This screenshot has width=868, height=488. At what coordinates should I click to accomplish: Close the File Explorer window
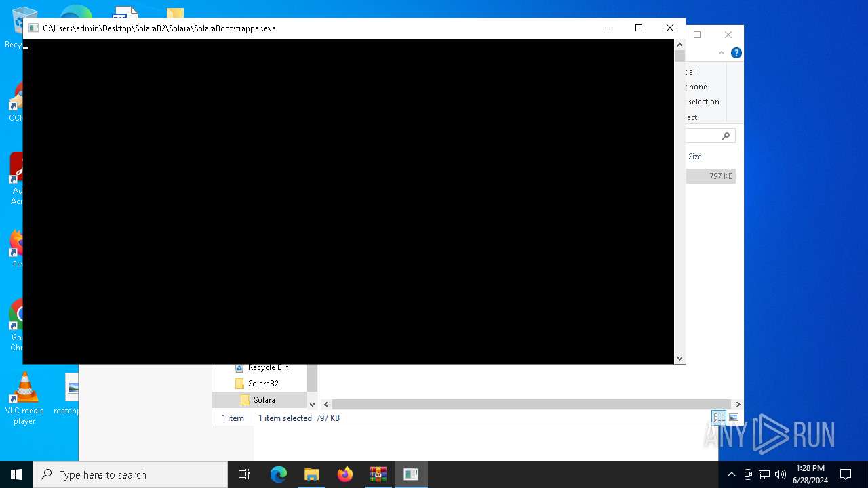(728, 35)
